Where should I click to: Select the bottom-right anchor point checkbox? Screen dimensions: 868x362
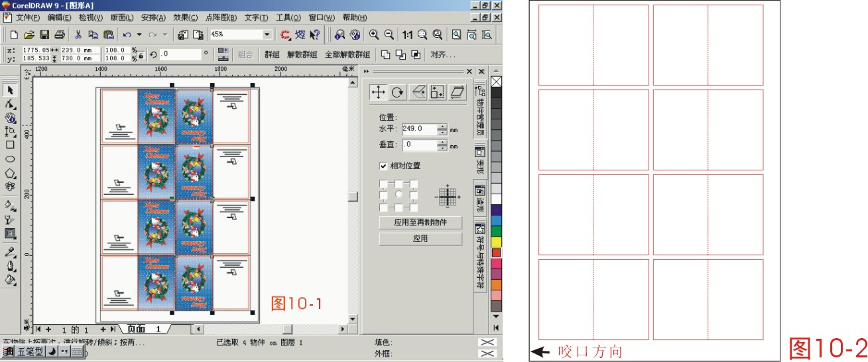[x=414, y=207]
